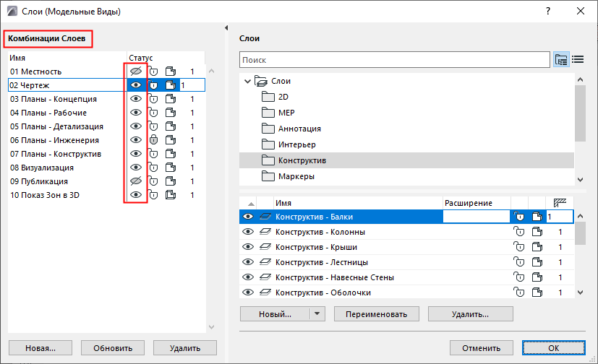Switch layers view to flat list mode
The width and height of the screenshot is (598, 364).
point(578,59)
